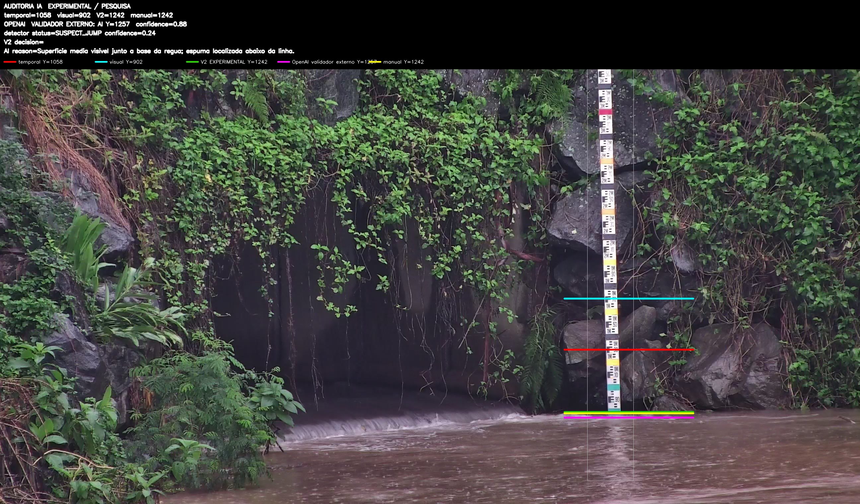Screen dimensions: 860x504
Task: Click the 'AI reason=Superficie media visivel' line
Action: (149, 51)
